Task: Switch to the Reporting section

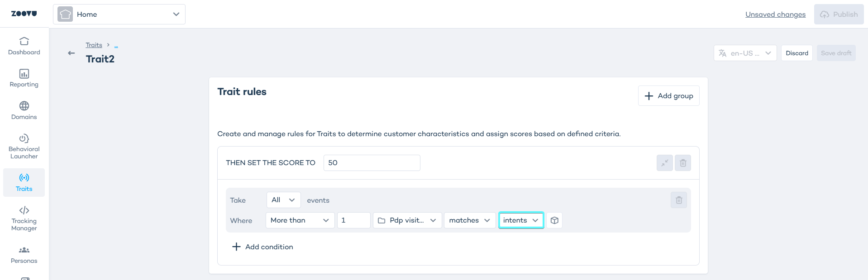Action: (24, 78)
